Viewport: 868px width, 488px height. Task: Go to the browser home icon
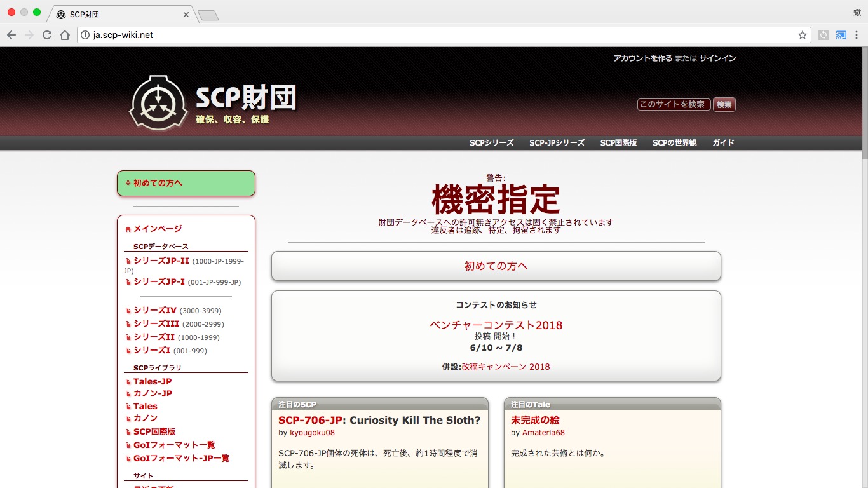65,35
